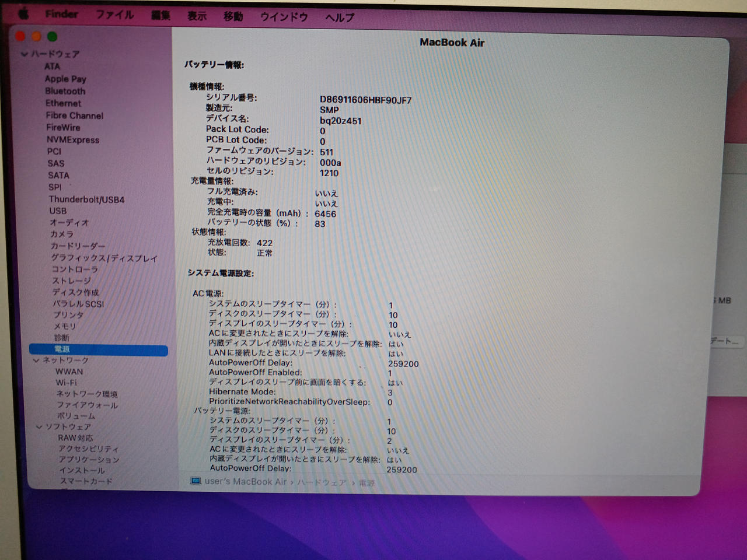Screen dimensions: 747x560
Task: Collapse the ソフトウェア section
Action: tap(39, 427)
